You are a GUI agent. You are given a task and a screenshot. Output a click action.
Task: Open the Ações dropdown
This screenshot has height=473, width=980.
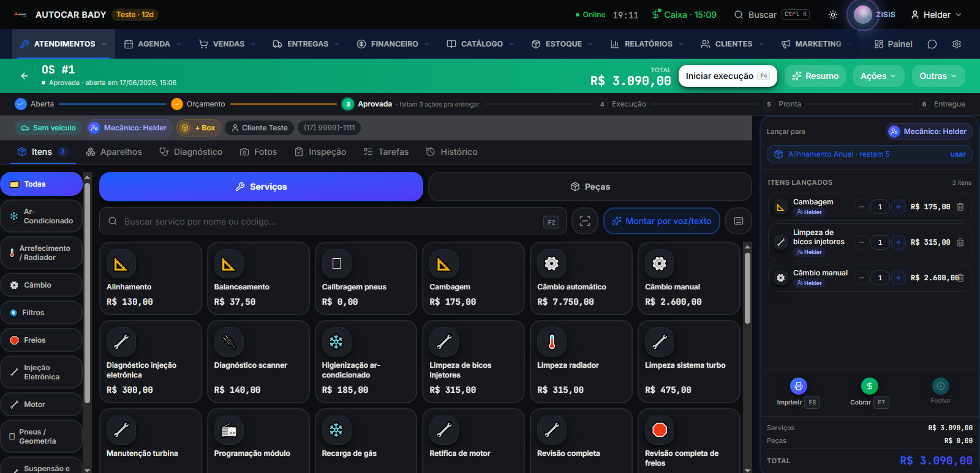pos(878,76)
